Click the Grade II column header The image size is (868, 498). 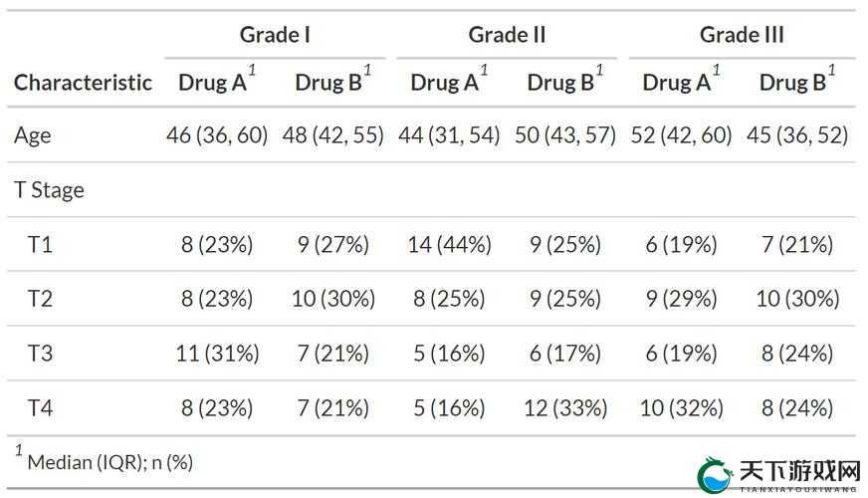pyautogui.click(x=507, y=35)
